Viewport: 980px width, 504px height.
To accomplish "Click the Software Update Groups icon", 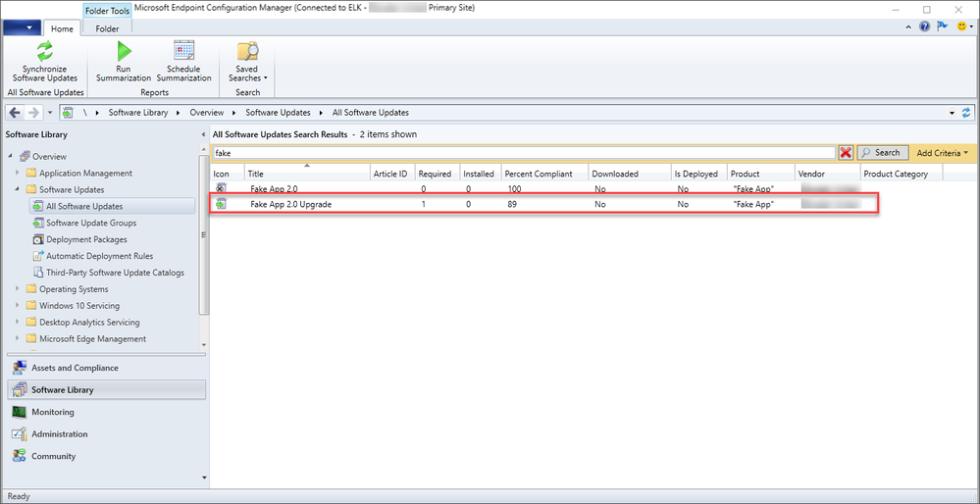I will [37, 223].
